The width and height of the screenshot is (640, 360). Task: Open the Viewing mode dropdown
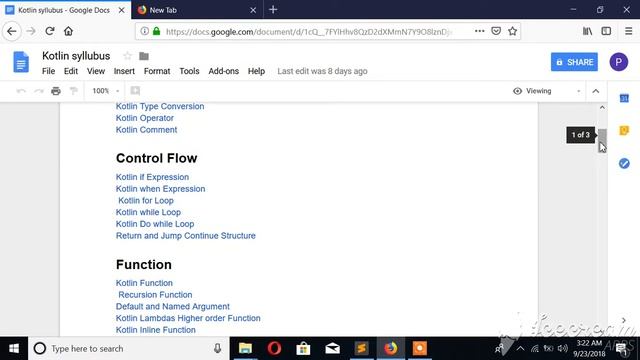tap(547, 91)
